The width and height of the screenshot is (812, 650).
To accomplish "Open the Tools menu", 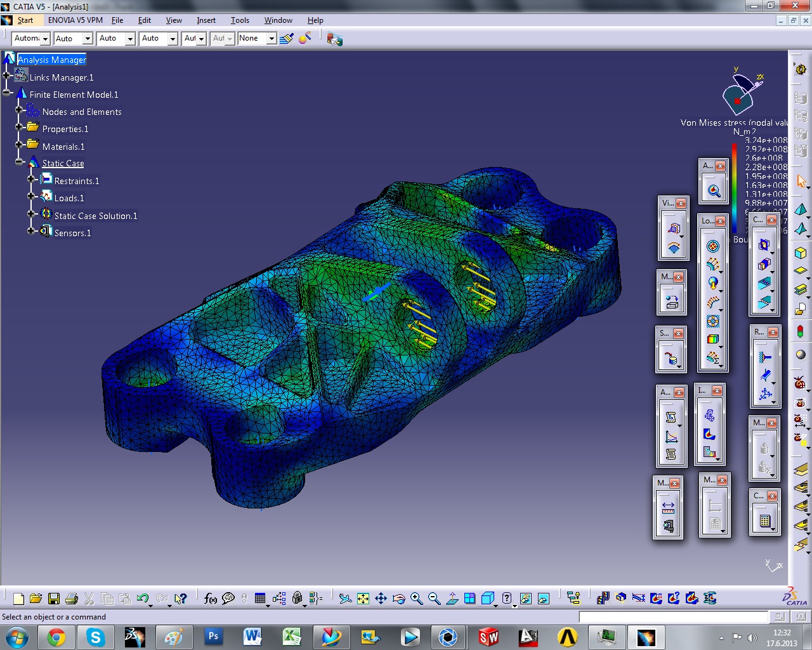I will 240,20.
